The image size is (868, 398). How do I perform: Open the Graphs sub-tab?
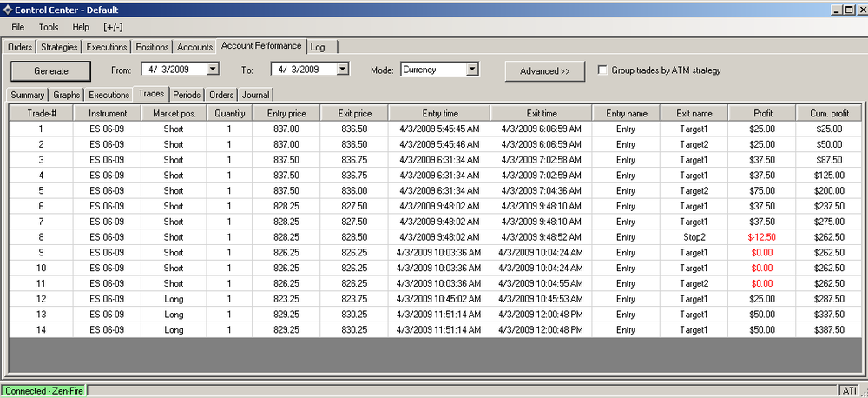point(67,95)
